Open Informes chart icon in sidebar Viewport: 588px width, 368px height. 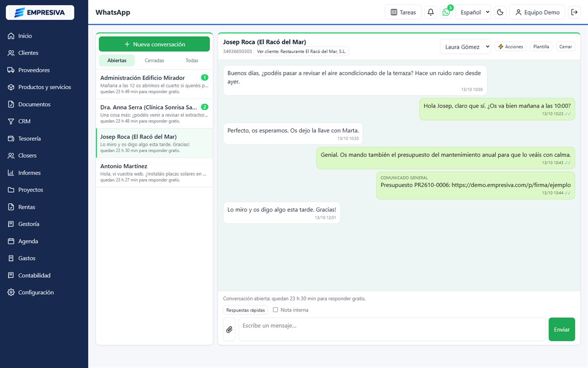(x=11, y=173)
